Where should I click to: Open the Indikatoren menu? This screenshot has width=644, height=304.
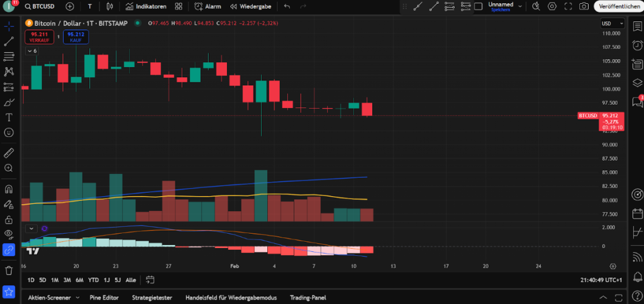(146, 6)
